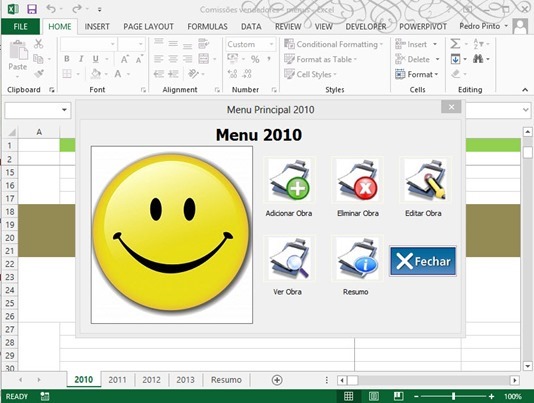Expand the Name Box dropdown
534x403 pixels.
tap(64, 110)
